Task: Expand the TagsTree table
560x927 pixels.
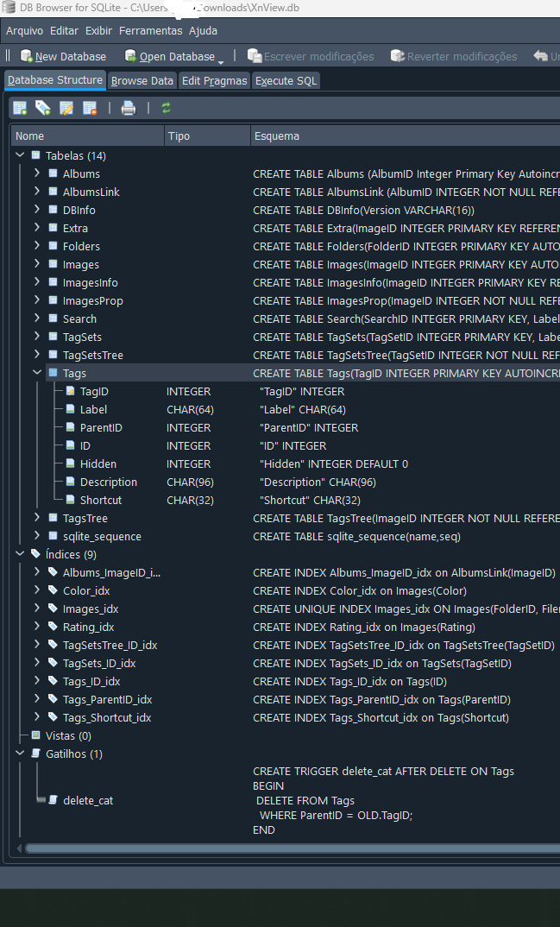Action: coord(37,517)
